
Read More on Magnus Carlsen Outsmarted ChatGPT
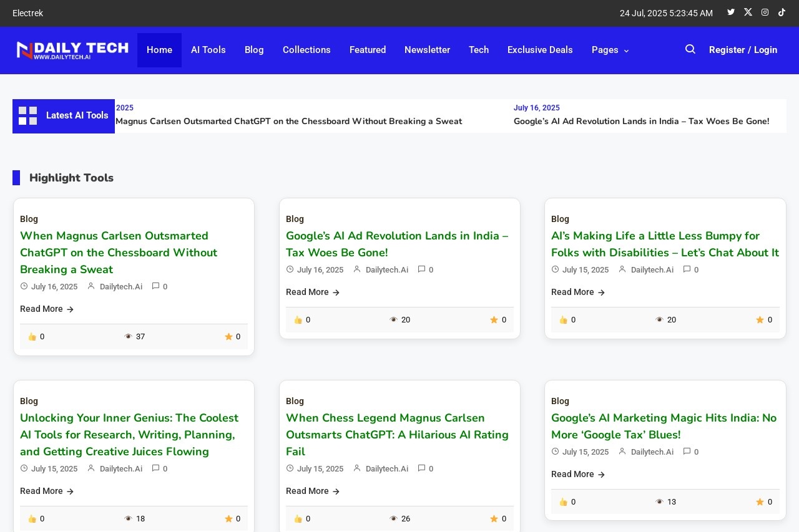[x=47, y=309]
